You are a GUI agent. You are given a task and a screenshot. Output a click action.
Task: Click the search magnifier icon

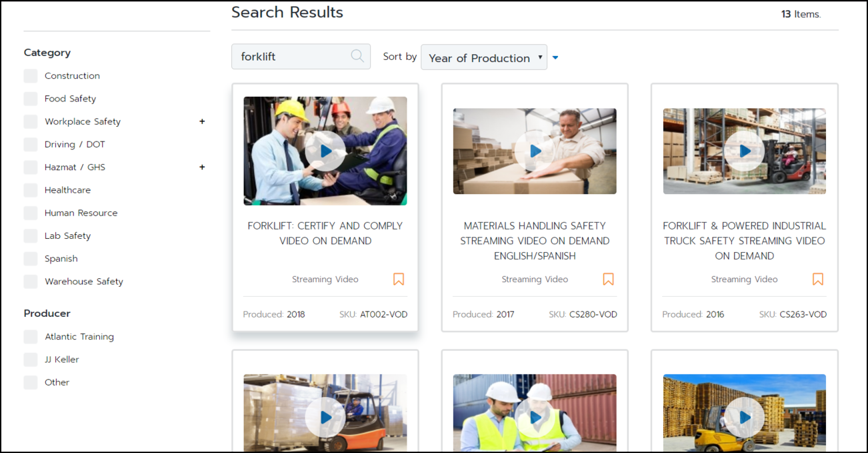click(357, 56)
